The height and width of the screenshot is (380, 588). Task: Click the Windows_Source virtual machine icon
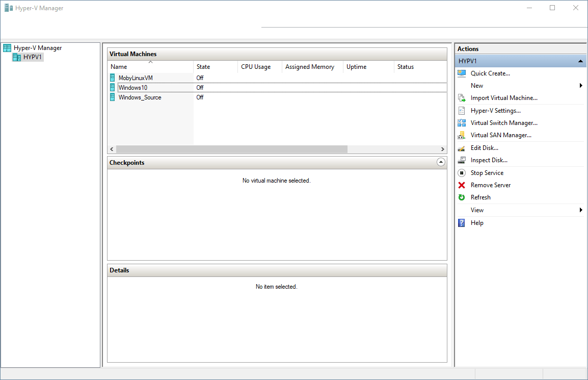coord(113,97)
